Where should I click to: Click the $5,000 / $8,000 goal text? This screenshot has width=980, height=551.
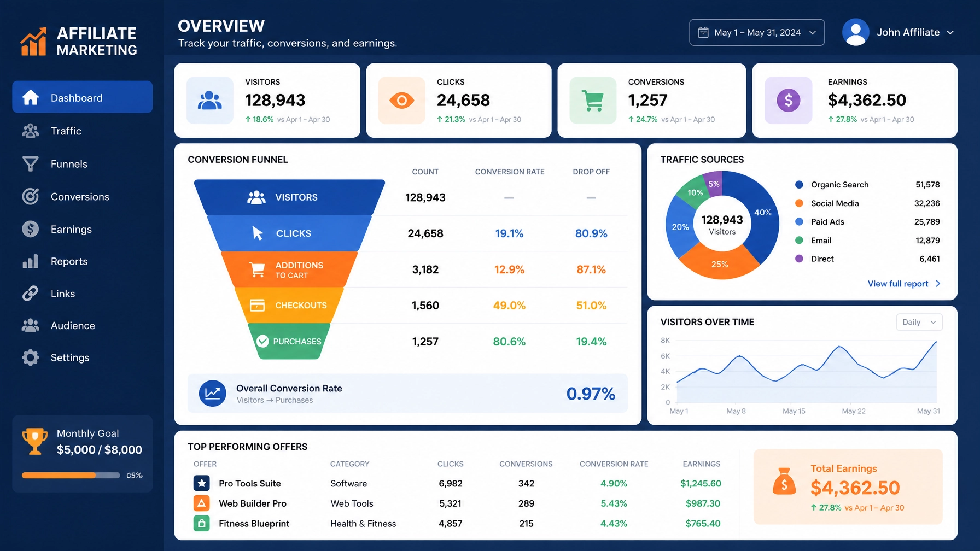tap(100, 450)
